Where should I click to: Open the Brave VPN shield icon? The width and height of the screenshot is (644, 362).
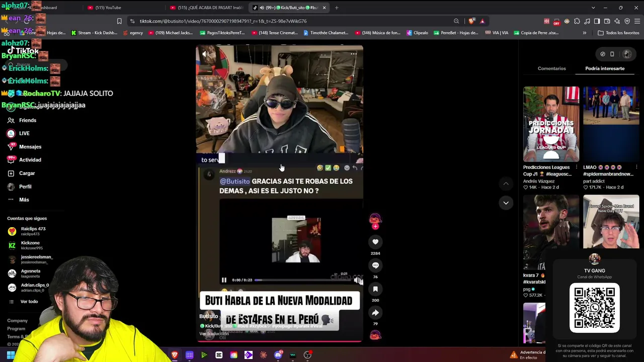(x=627, y=21)
